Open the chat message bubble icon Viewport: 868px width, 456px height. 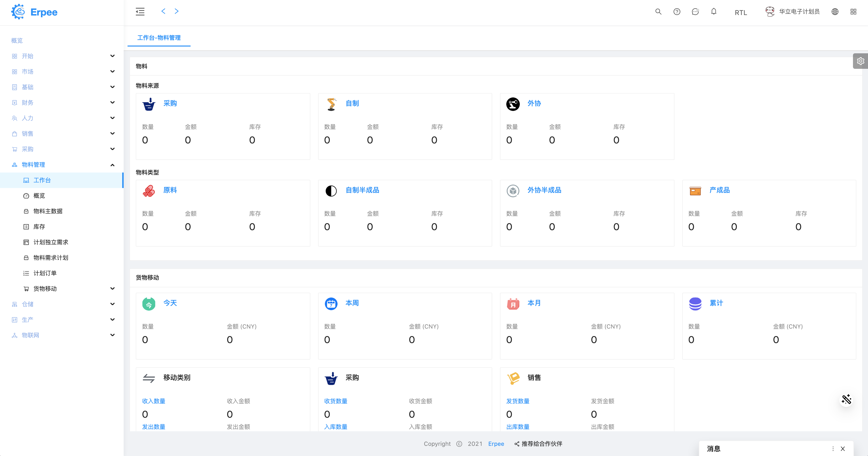point(695,12)
